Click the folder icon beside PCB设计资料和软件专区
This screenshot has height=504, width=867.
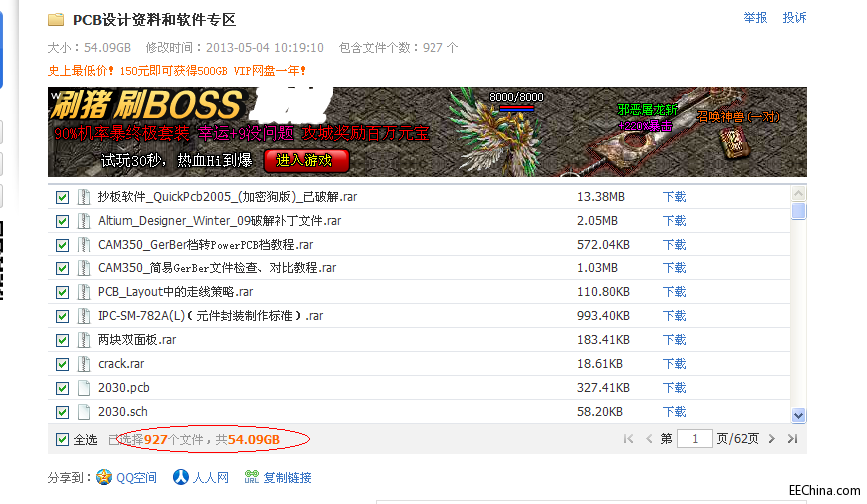click(x=56, y=20)
